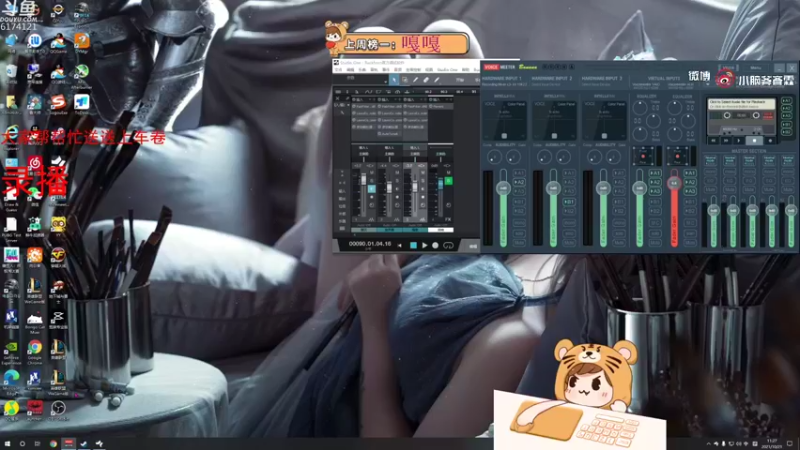Click the Voicemeeter cassette rewind button
This screenshot has height=450, width=800.
713,141
